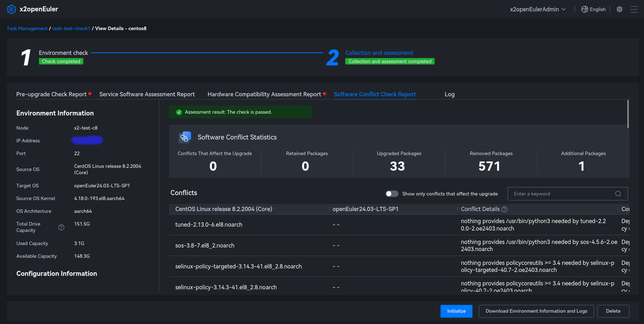Click the x2openEuler logo icon
Viewport: 644px width, 324px height.
11,9
